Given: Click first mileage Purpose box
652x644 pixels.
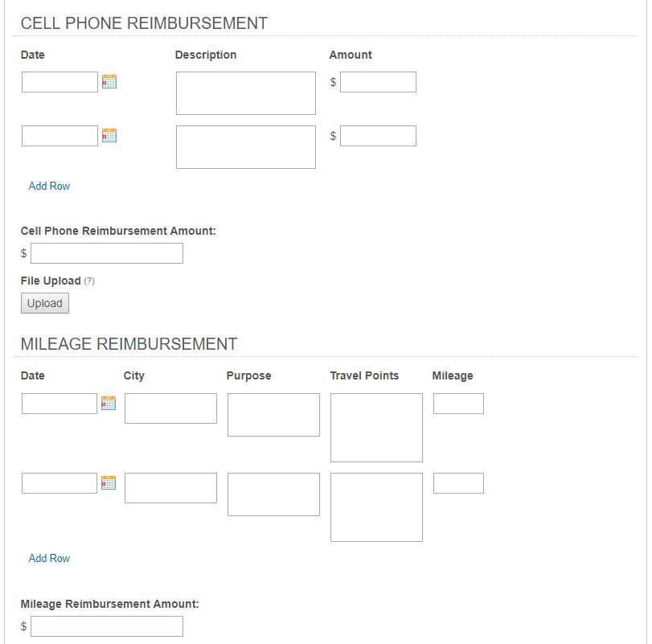Looking at the screenshot, I should click(273, 415).
